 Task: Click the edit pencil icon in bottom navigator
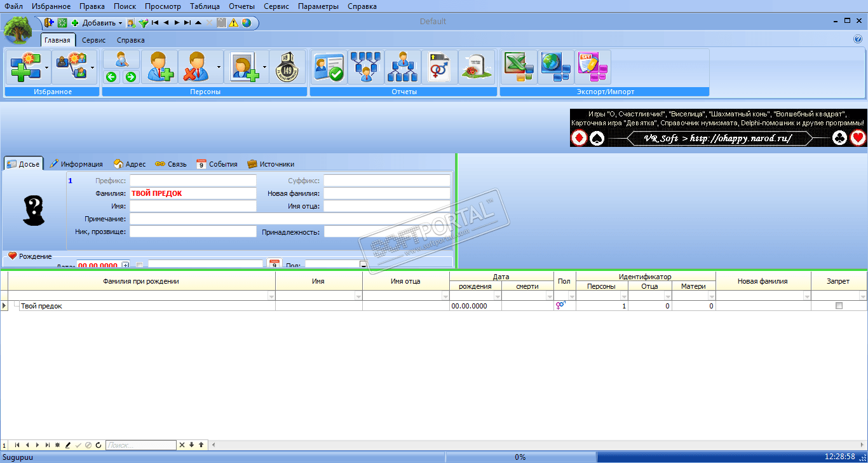(68, 445)
